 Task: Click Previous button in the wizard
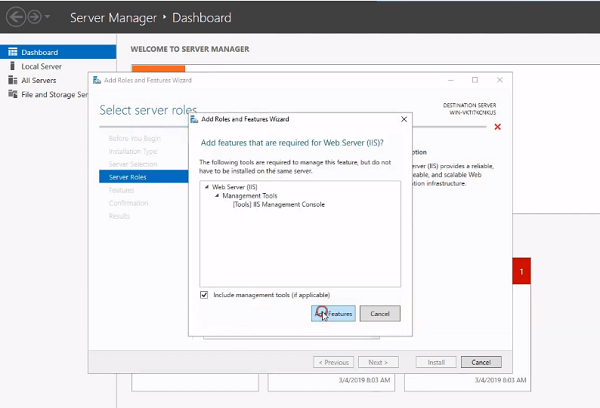click(x=333, y=362)
